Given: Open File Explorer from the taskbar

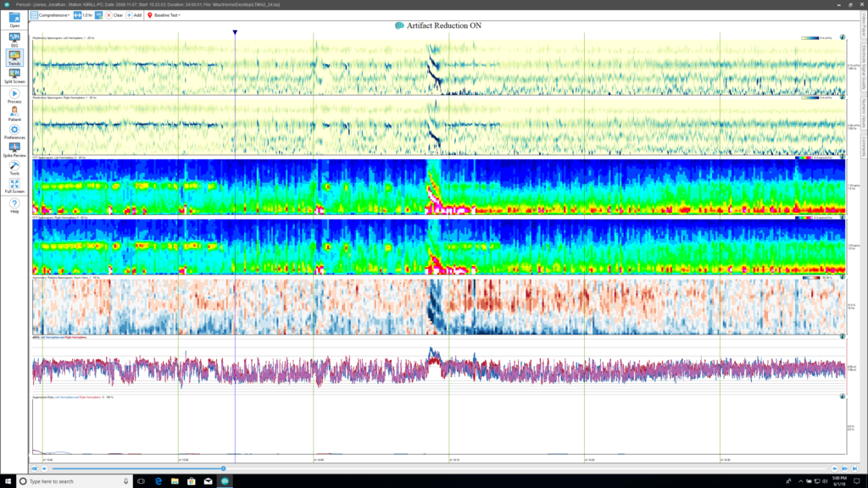Looking at the screenshot, I should [175, 481].
